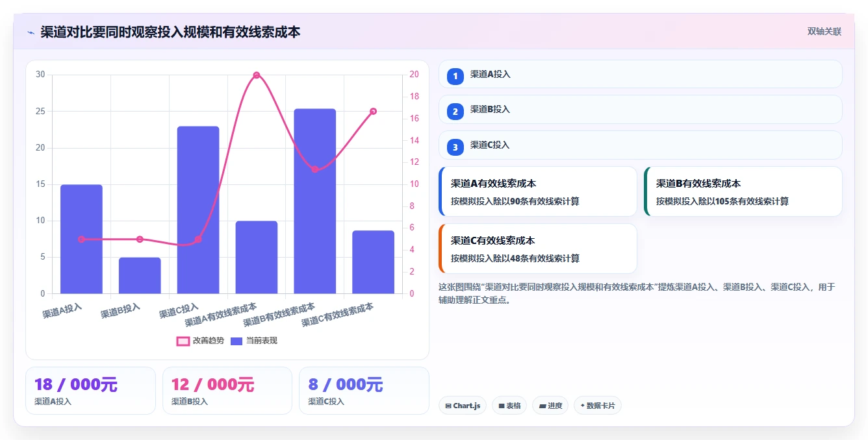Click the 渠道B投入 label under 12 / 000元
This screenshot has width=868, height=440.
click(x=190, y=402)
